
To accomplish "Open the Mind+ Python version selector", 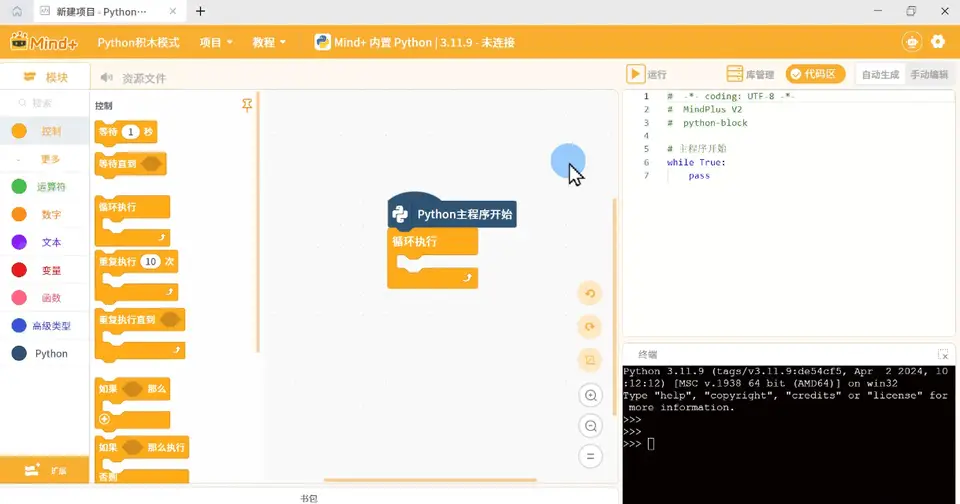I will [414, 42].
